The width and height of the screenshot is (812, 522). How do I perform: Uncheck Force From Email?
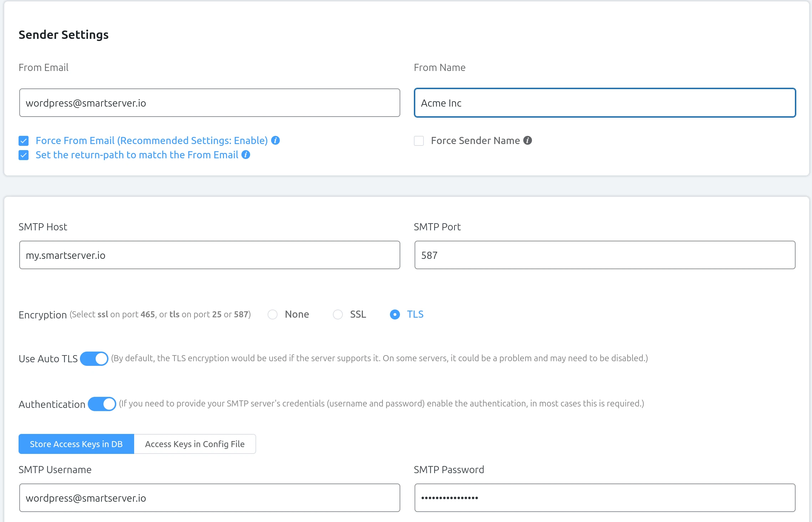(23, 140)
